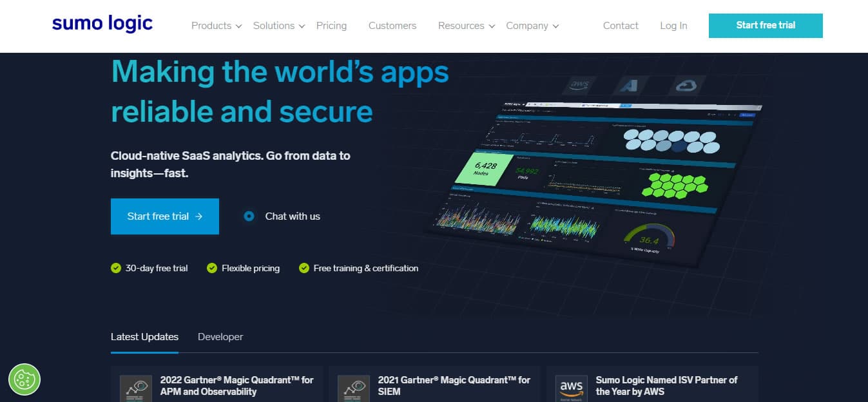The height and width of the screenshot is (402, 868).
Task: Click the chat bubble icon beside Chat with us
Action: click(x=249, y=216)
